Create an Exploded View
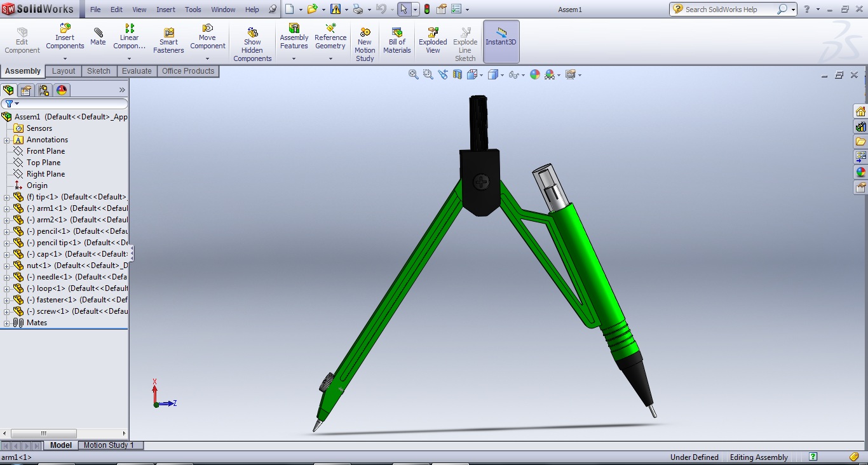Image resolution: width=868 pixels, height=465 pixels. (433, 41)
